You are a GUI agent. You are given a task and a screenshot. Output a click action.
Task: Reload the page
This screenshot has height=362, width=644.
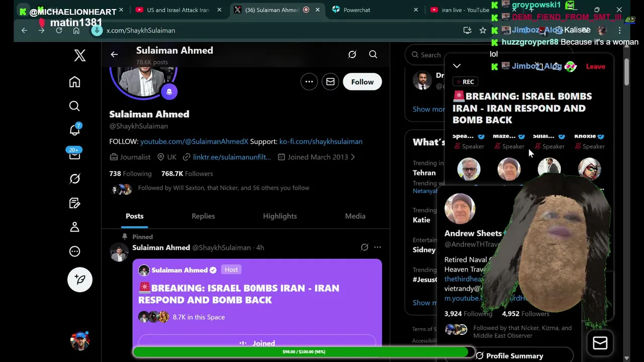click(59, 30)
